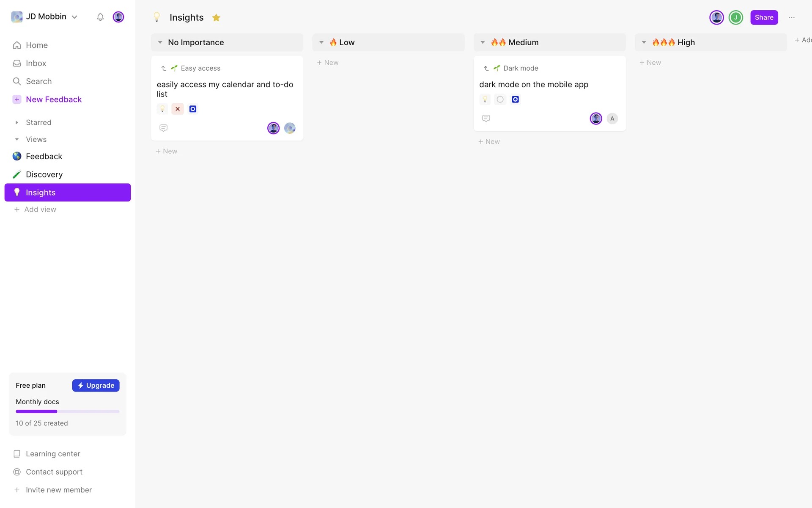
Task: Click the red X status on Easy access card
Action: 178,109
